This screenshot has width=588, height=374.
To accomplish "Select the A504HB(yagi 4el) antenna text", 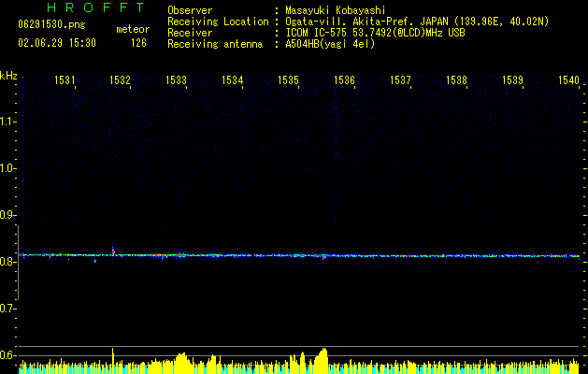I will [330, 44].
